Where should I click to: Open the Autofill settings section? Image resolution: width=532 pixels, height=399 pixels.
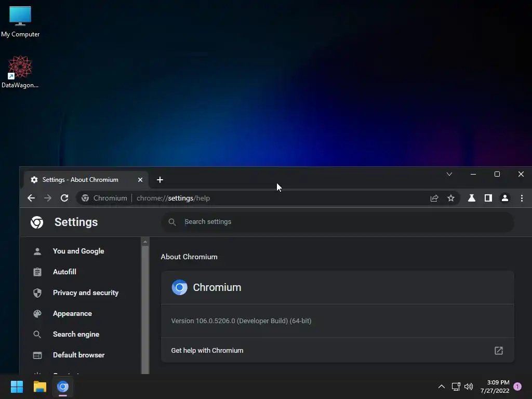pos(64,272)
